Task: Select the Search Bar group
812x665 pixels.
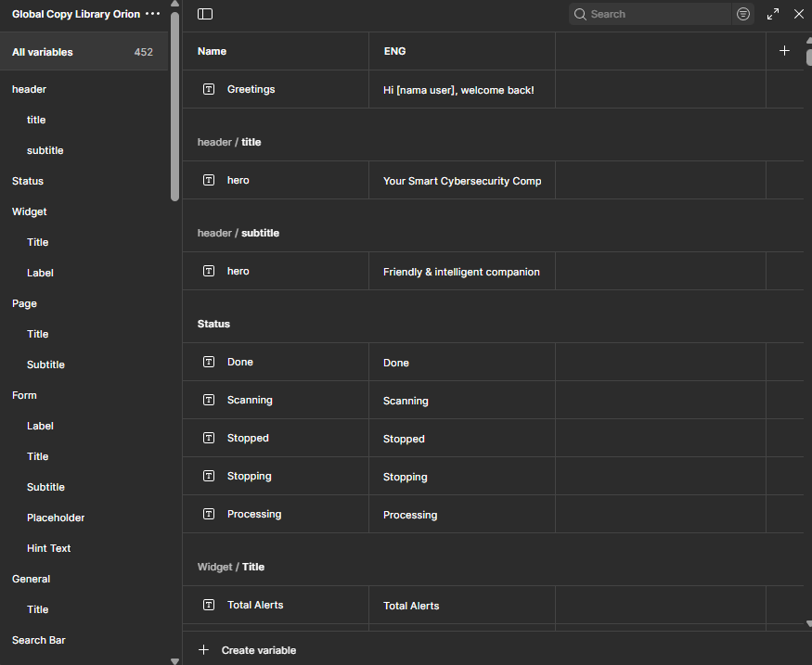Action: tap(39, 640)
